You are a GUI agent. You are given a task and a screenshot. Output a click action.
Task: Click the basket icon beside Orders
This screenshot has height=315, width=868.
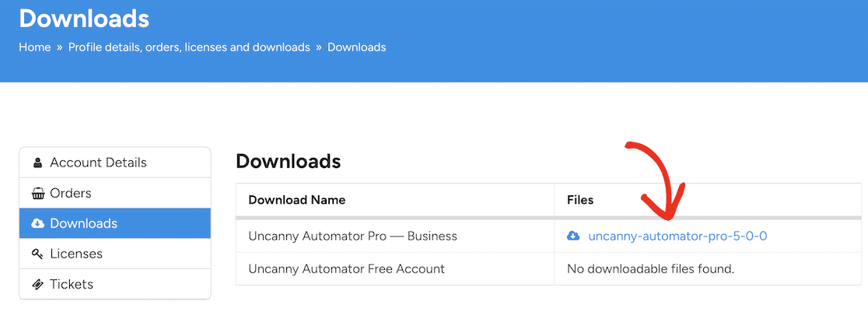tap(37, 194)
